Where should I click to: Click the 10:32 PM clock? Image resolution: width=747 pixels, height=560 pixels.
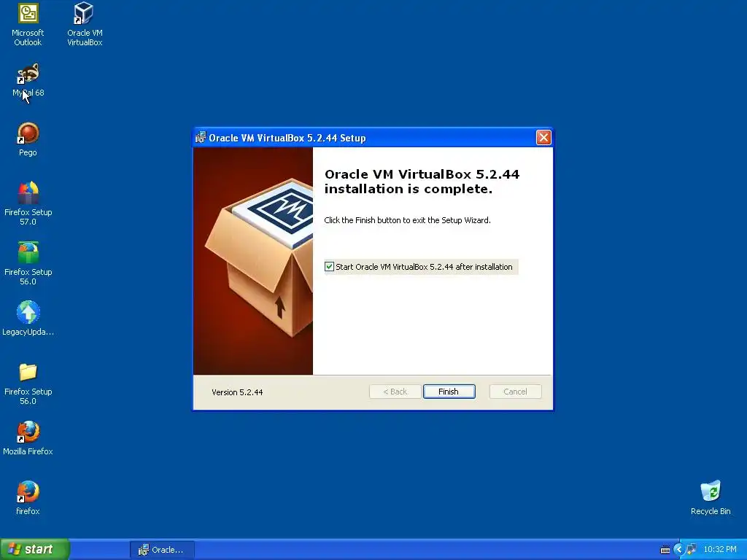720,550
